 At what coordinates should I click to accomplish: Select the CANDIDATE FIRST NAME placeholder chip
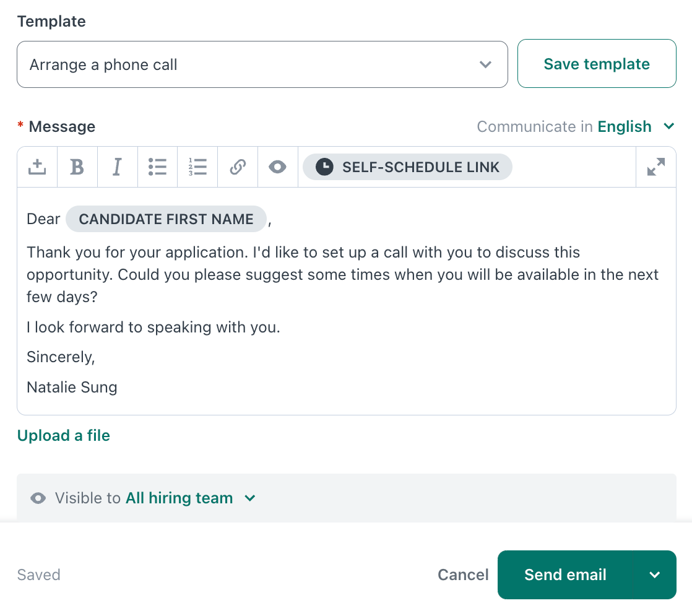(x=166, y=219)
